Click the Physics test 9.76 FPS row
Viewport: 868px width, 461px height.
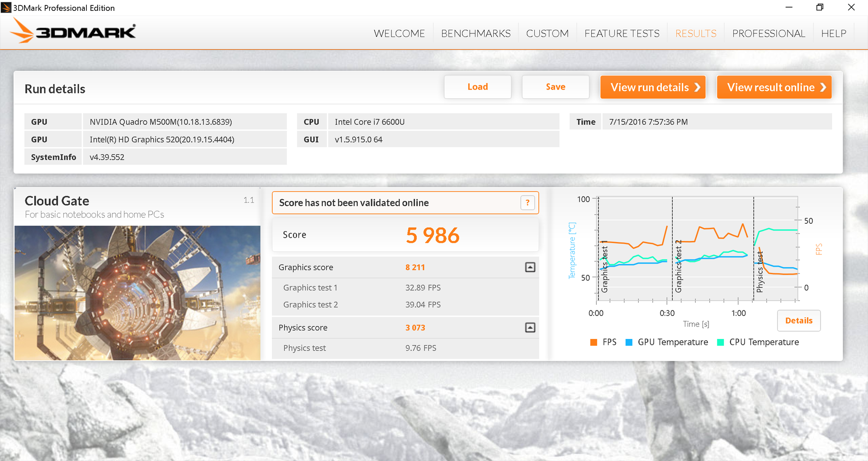click(x=406, y=348)
